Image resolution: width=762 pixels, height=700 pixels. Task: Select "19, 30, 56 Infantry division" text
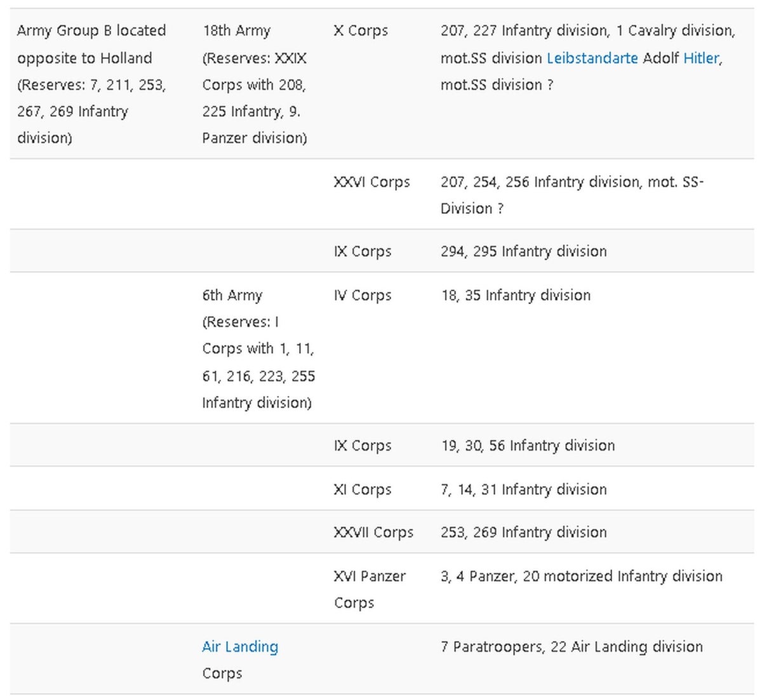[527, 446]
